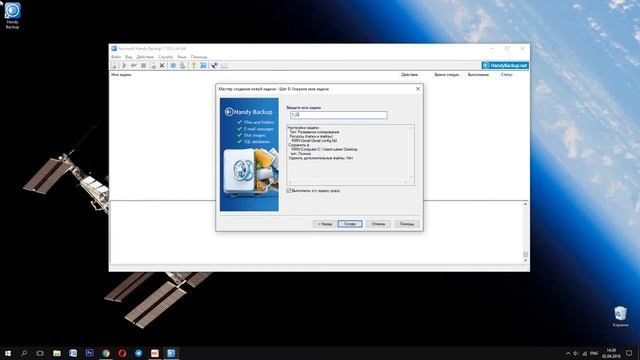
Task: Open the notification center icon
Action: coord(629,353)
